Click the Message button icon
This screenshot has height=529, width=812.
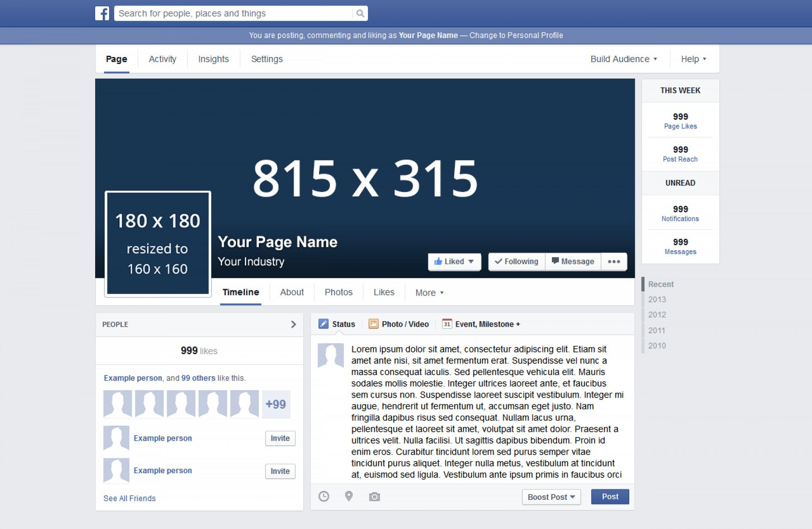tap(557, 260)
